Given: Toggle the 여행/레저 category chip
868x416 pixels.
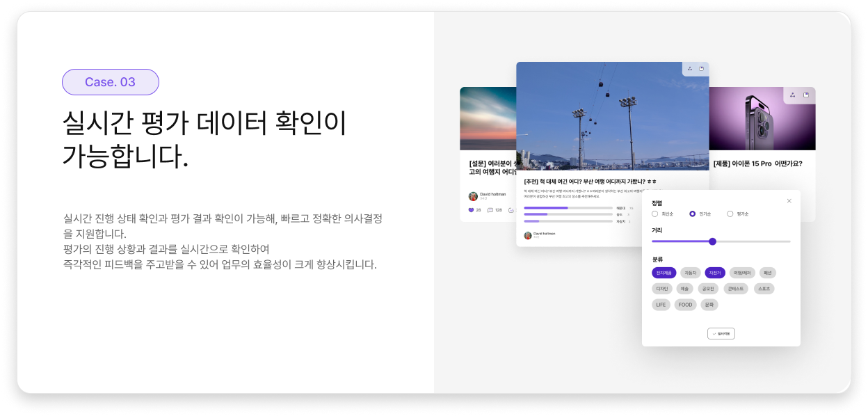Looking at the screenshot, I should tap(742, 273).
